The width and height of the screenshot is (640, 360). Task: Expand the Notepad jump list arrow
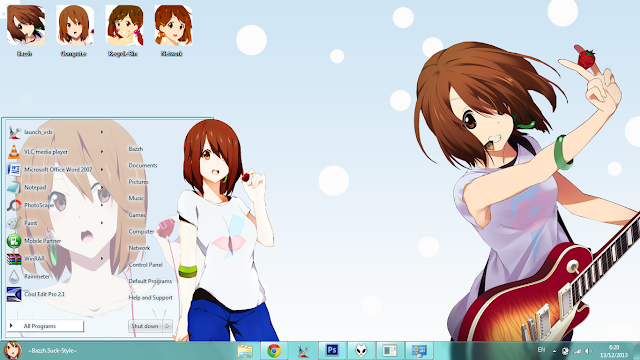(x=102, y=187)
